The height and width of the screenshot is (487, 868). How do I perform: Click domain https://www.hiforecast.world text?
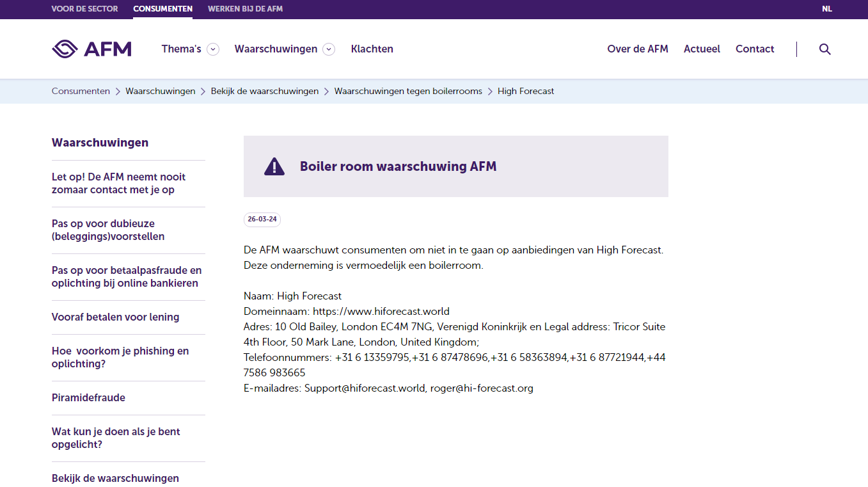click(x=381, y=312)
